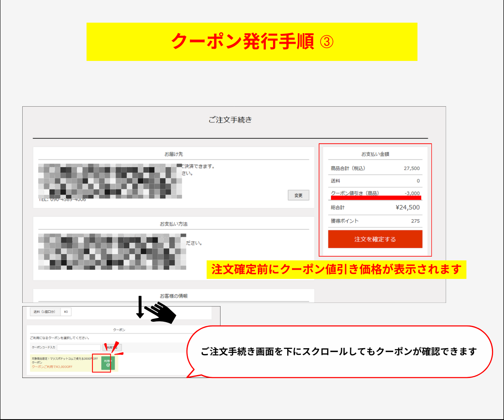Click the ご注文手続き page heading
Screen dimensions: 504x420
230,120
